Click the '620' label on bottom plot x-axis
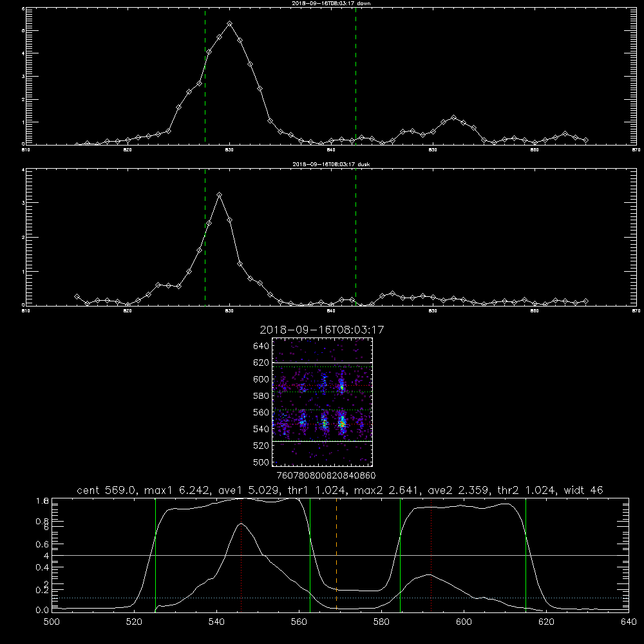Viewport: 644px width, 644px height. point(546,622)
